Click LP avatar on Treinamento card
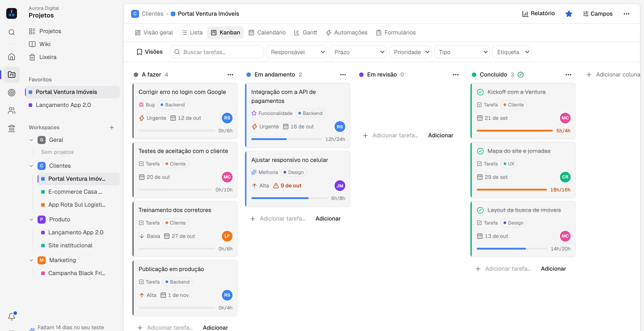644x331 pixels. point(227,236)
